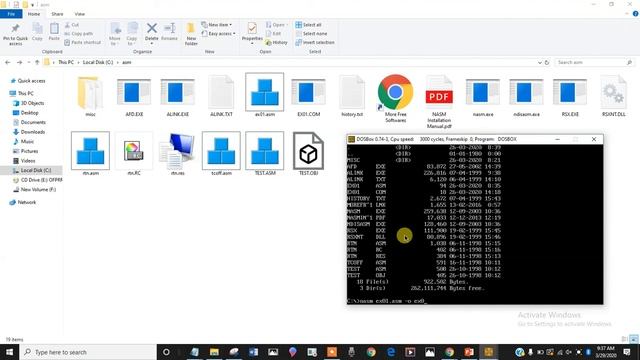Click Paste shortcut in ribbon
This screenshot has width=640, height=360.
point(82,42)
